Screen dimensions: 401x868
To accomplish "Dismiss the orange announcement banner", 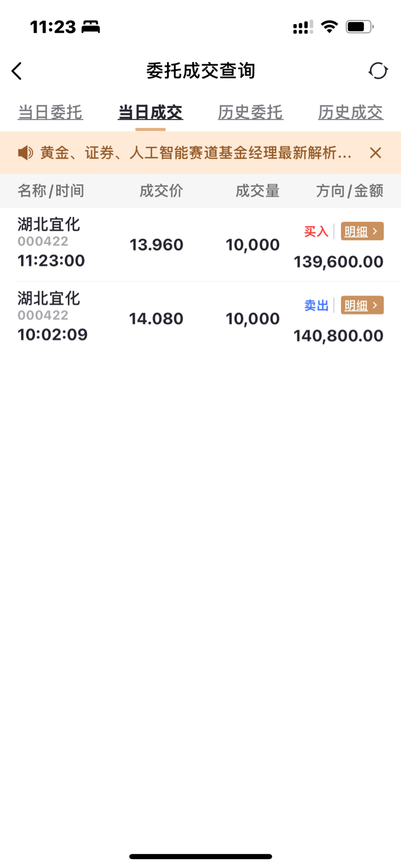I will pyautogui.click(x=375, y=153).
